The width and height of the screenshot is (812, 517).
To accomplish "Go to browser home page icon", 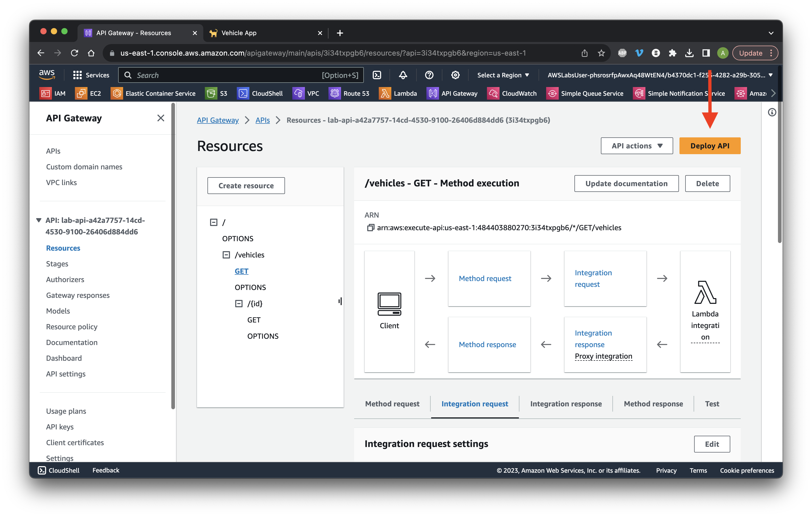I will 91,53.
